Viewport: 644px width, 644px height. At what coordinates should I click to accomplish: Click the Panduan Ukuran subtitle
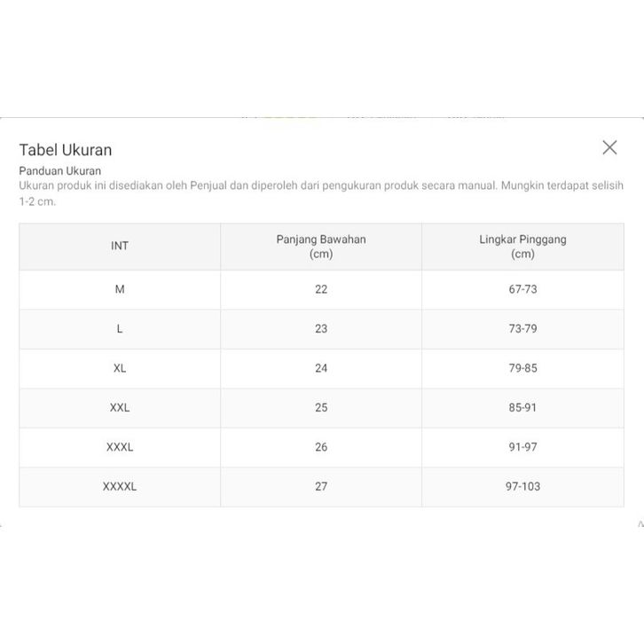(60, 171)
